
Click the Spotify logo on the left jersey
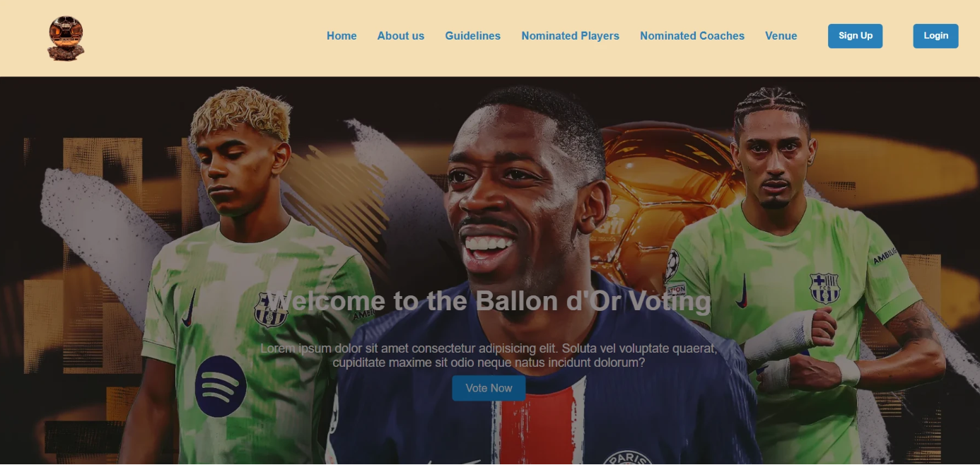[221, 387]
